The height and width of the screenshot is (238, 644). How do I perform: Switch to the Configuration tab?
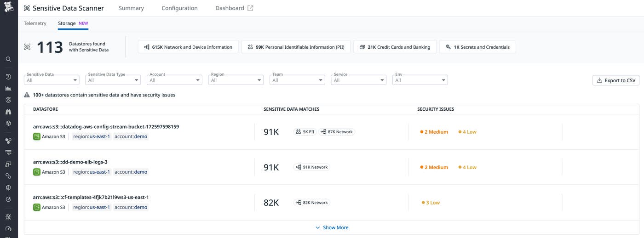[x=179, y=8]
